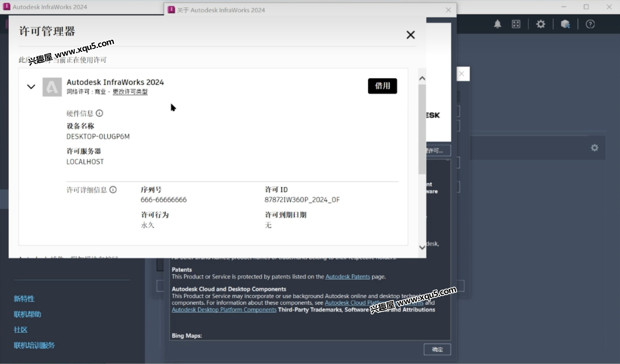The image size is (620, 364).
Task: Select the LOCALHOST license server text
Action: (85, 162)
